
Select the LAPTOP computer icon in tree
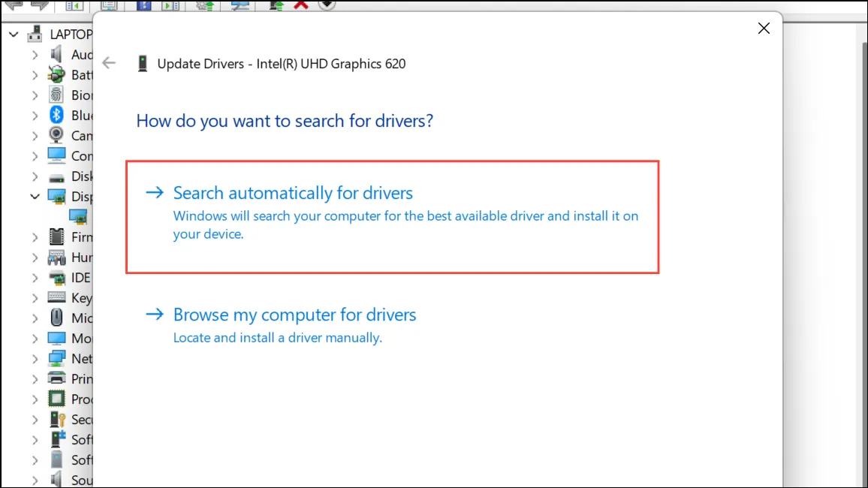(35, 34)
